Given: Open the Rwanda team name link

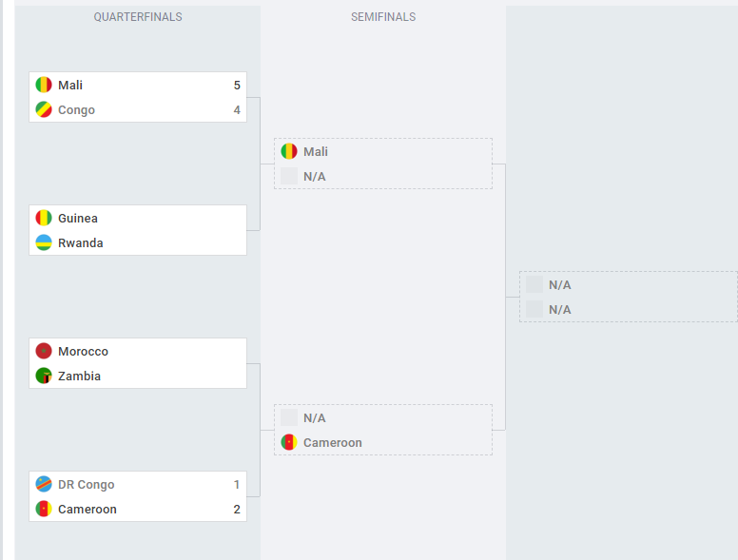Looking at the screenshot, I should pos(81,243).
